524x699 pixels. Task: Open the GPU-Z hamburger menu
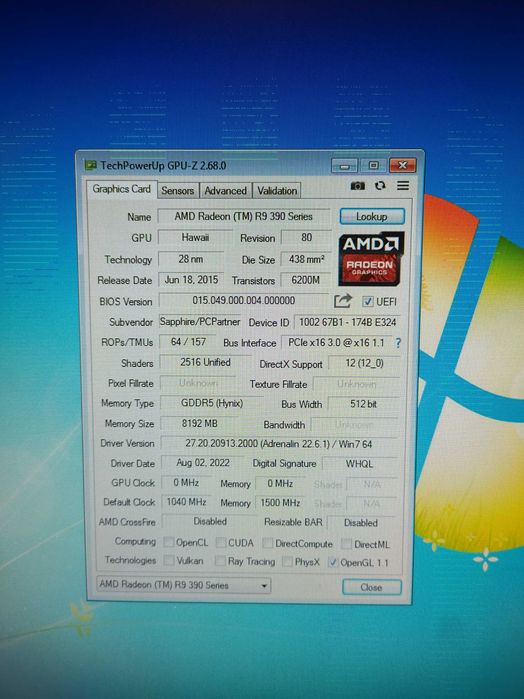403,185
